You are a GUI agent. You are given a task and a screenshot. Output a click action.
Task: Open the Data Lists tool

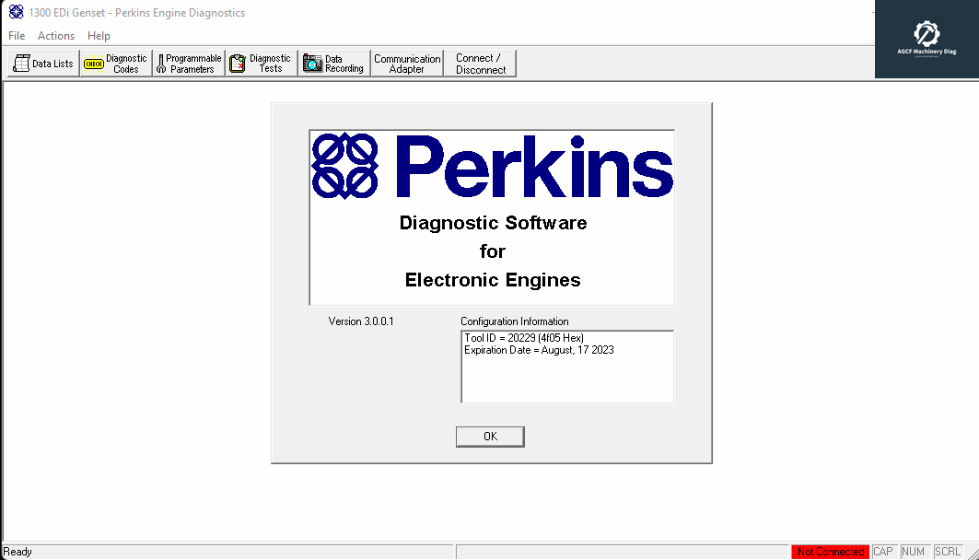coord(41,63)
